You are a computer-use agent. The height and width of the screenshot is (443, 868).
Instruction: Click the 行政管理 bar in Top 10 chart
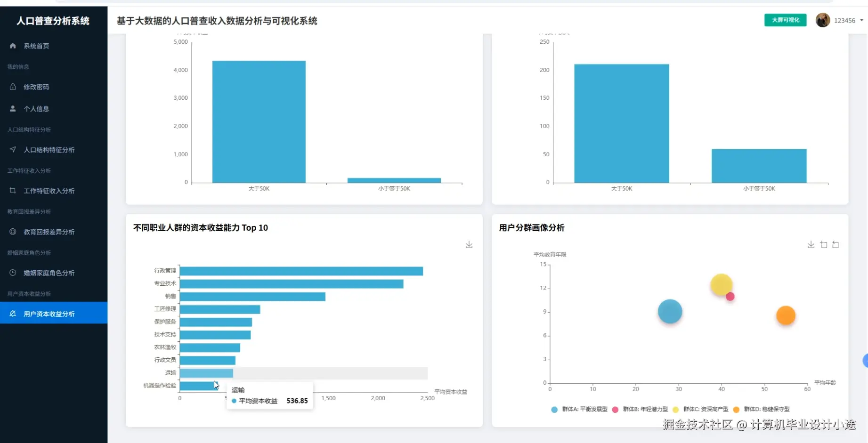tap(301, 271)
